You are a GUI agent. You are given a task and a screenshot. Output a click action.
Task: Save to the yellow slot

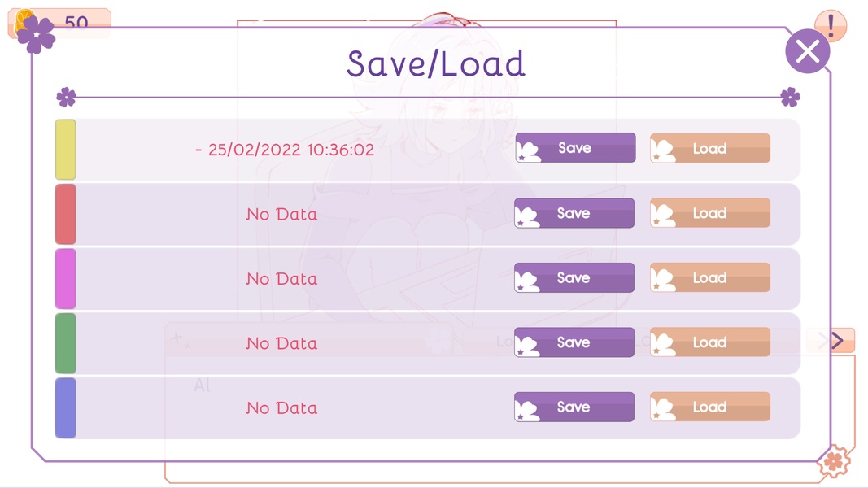pyautogui.click(x=575, y=148)
